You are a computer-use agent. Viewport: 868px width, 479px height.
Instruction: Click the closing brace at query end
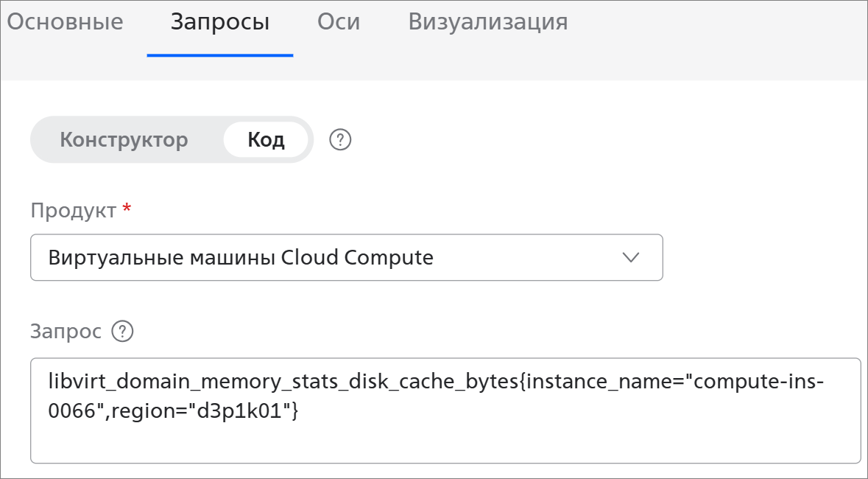click(x=294, y=413)
